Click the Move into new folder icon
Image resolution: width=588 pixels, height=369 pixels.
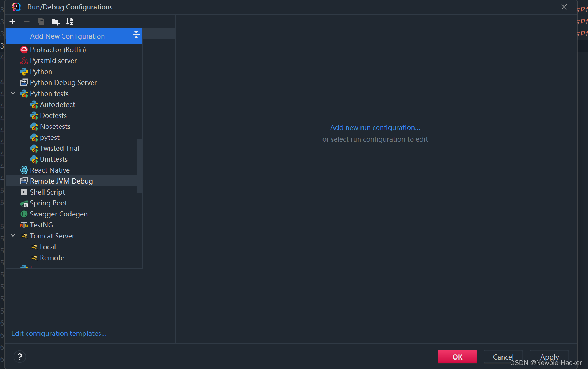tap(56, 22)
